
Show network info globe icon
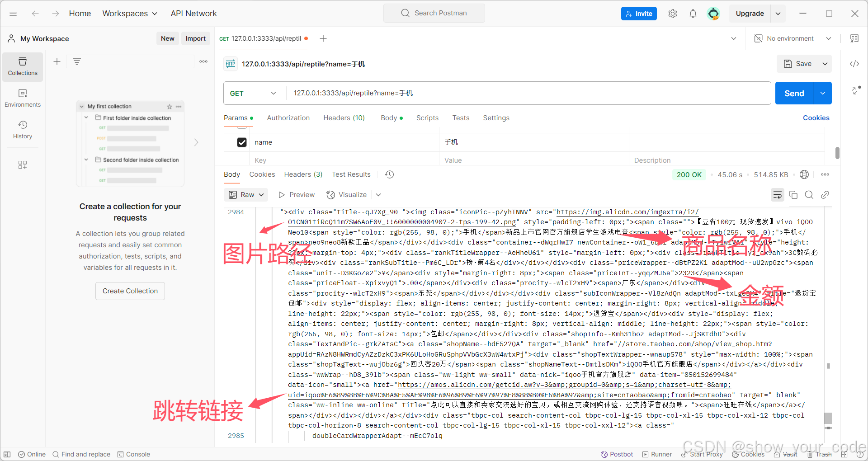[x=804, y=174]
